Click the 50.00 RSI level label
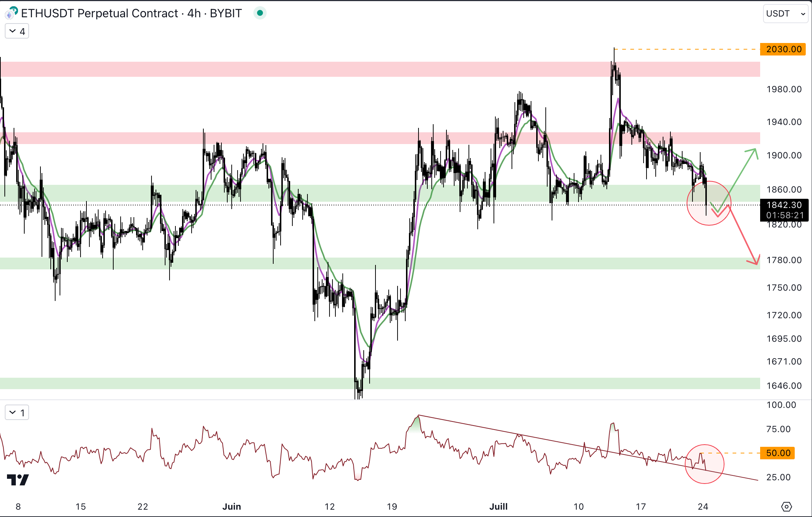Screen dimensions: 812x517 pos(778,453)
